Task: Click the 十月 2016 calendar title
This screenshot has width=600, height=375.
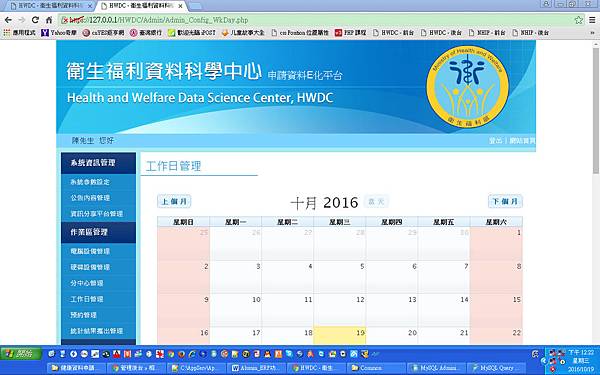Action: point(324,202)
